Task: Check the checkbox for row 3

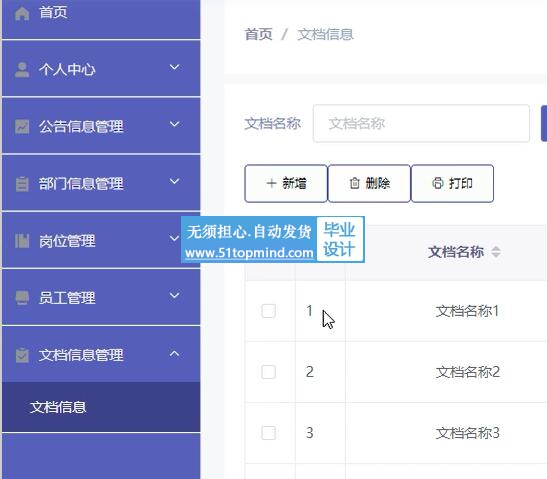Action: point(269,433)
